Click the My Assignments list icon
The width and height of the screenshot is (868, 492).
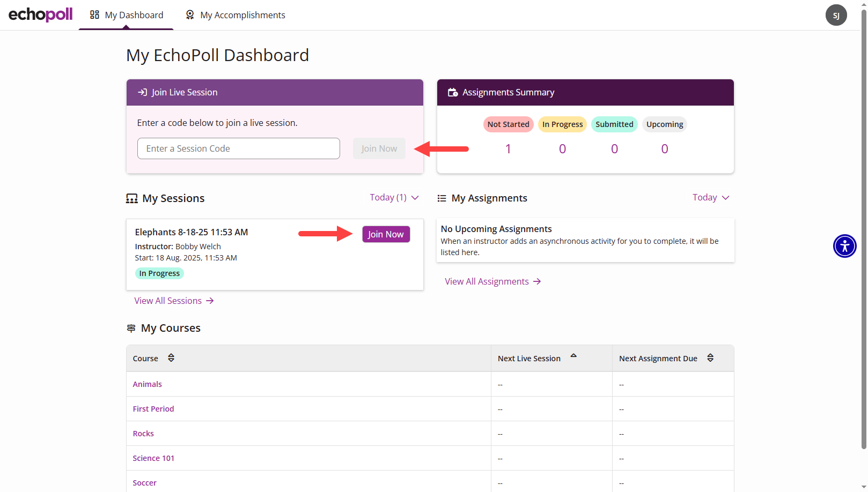(x=442, y=198)
